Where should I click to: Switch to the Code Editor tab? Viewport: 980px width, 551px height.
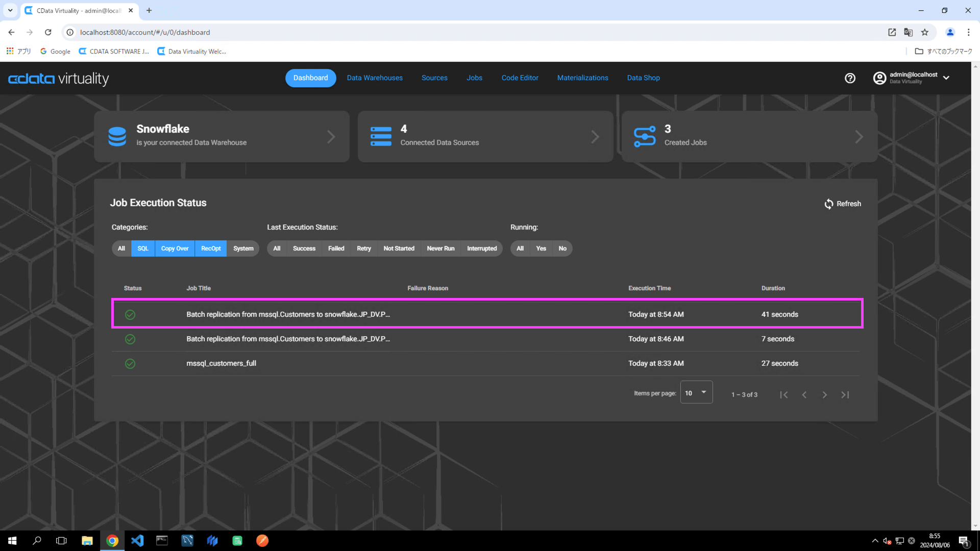coord(520,78)
